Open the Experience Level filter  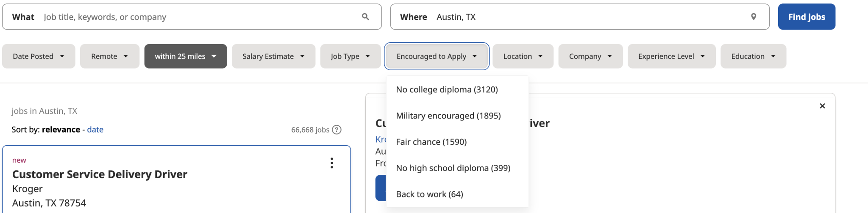(x=671, y=56)
